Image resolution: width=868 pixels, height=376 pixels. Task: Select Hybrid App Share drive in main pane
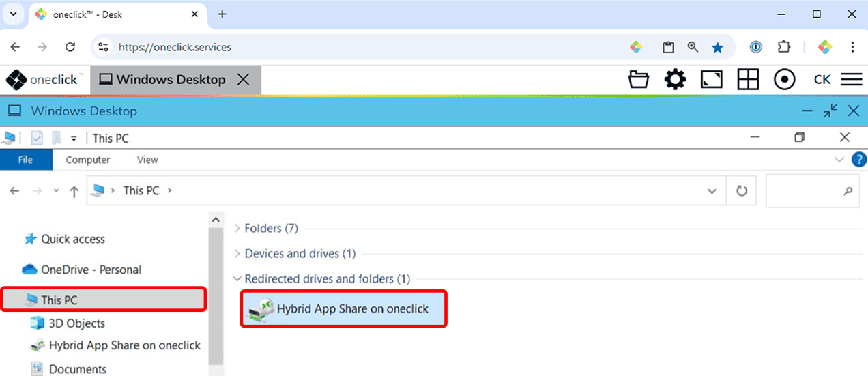pyautogui.click(x=343, y=309)
